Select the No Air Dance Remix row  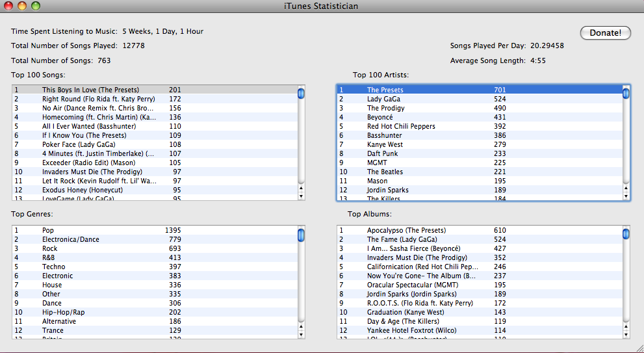155,108
